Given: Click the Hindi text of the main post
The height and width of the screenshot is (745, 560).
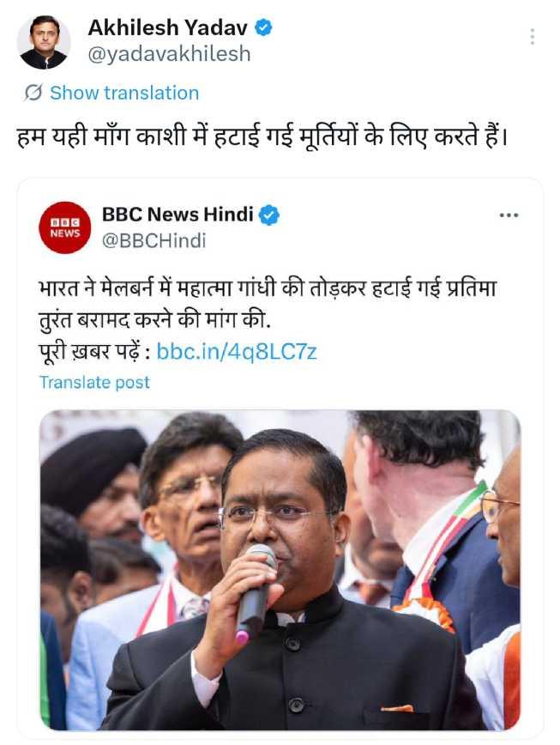Looking at the screenshot, I should click(262, 137).
